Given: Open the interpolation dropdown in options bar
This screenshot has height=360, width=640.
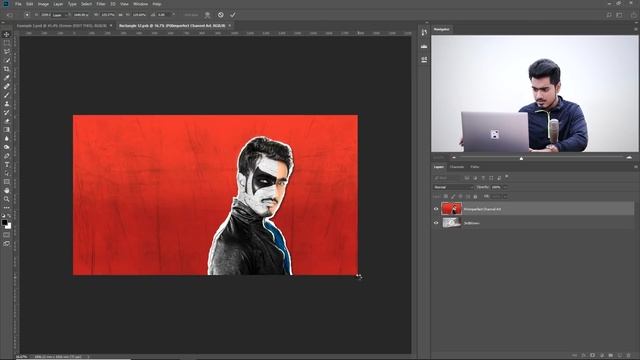Looking at the screenshot, I should pyautogui.click(x=191, y=15).
